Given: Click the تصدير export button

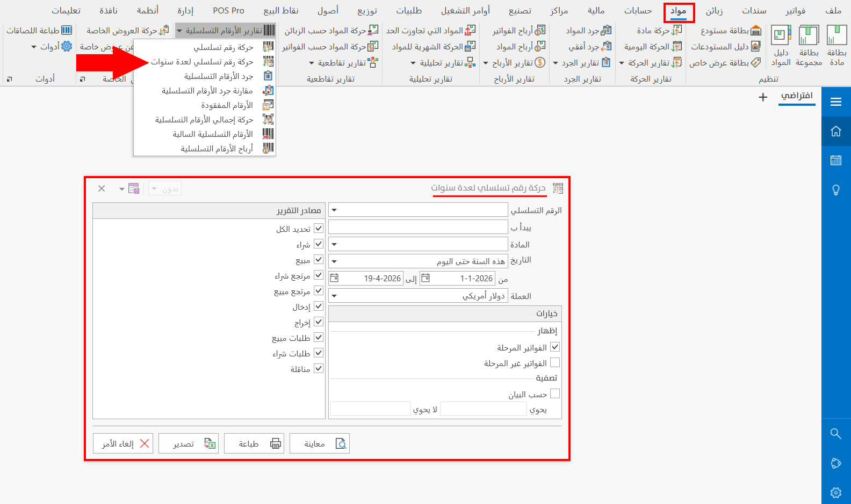Looking at the screenshot, I should [189, 443].
